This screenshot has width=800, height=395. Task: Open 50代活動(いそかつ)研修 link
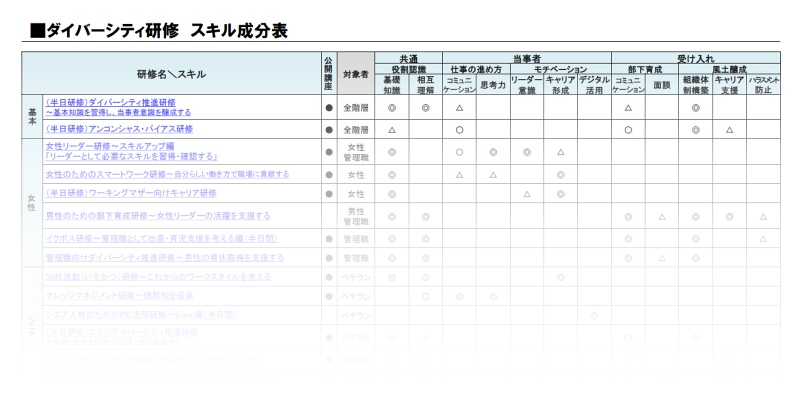pyautogui.click(x=158, y=277)
